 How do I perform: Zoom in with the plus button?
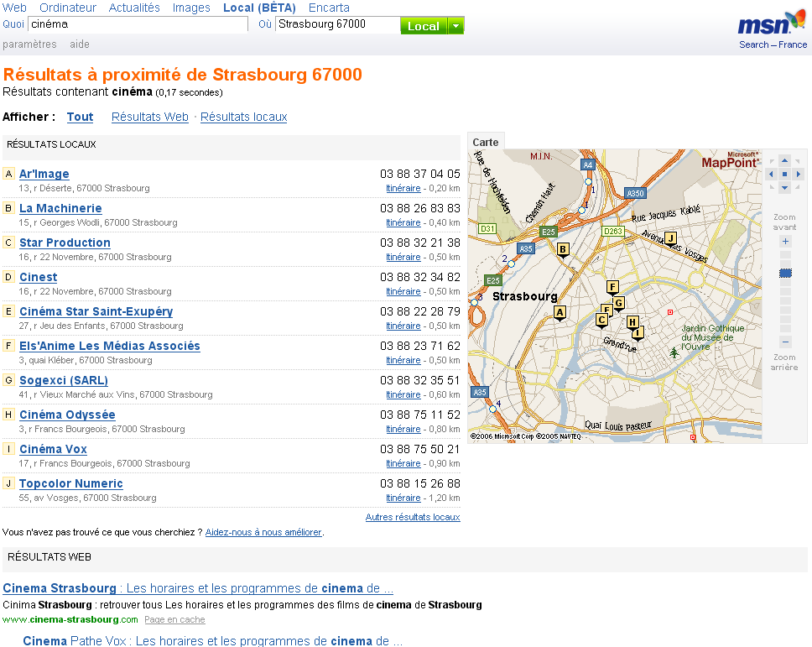[785, 242]
